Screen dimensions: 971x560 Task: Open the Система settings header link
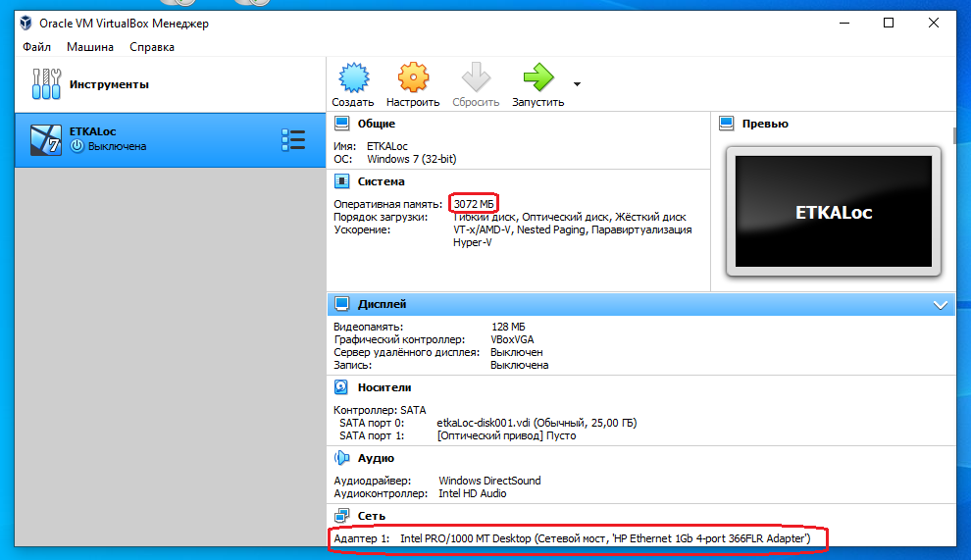click(381, 181)
